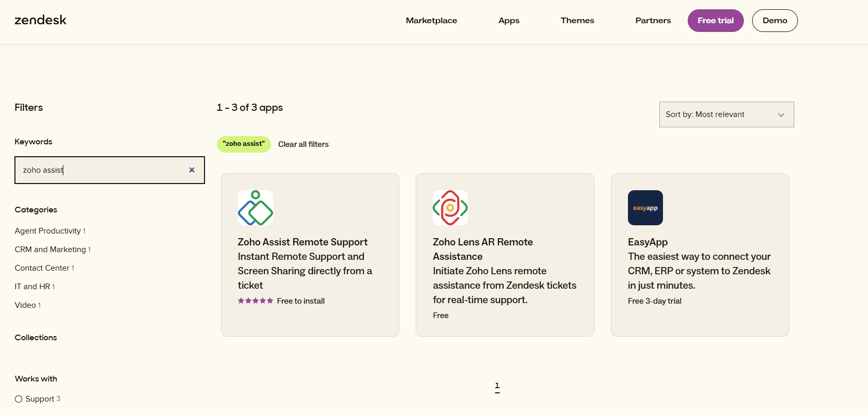Click the sort dropdown chevron arrow
The image size is (868, 415).
(781, 115)
